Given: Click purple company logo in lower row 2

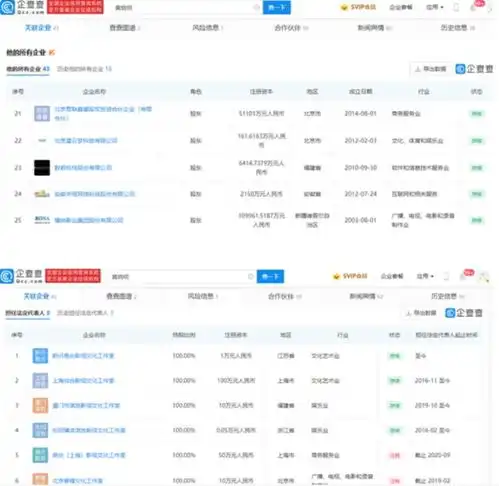Looking at the screenshot, I should point(40,380).
